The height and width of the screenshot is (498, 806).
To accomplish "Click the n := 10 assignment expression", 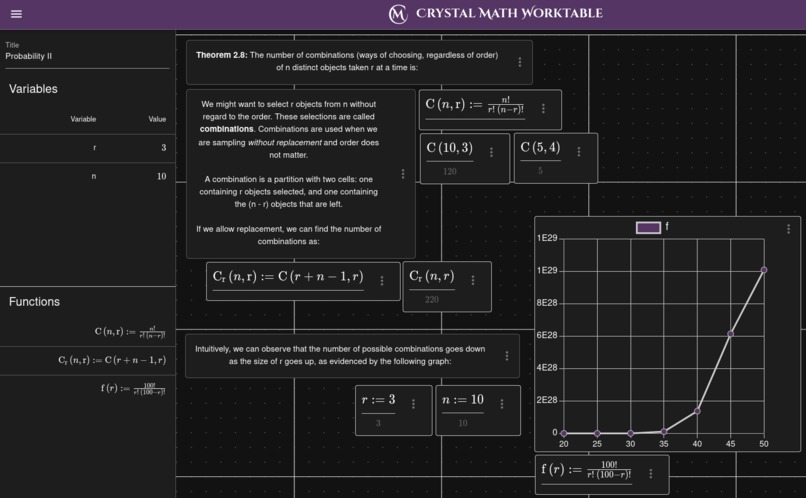I will click(463, 400).
